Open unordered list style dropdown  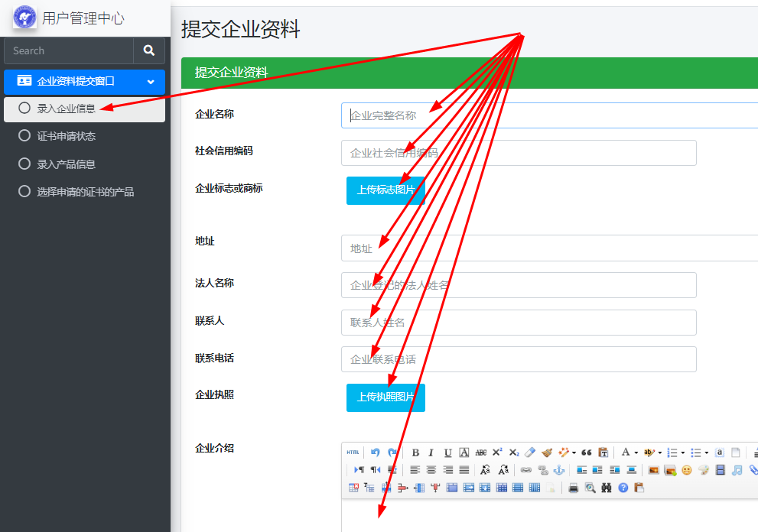tap(707, 453)
